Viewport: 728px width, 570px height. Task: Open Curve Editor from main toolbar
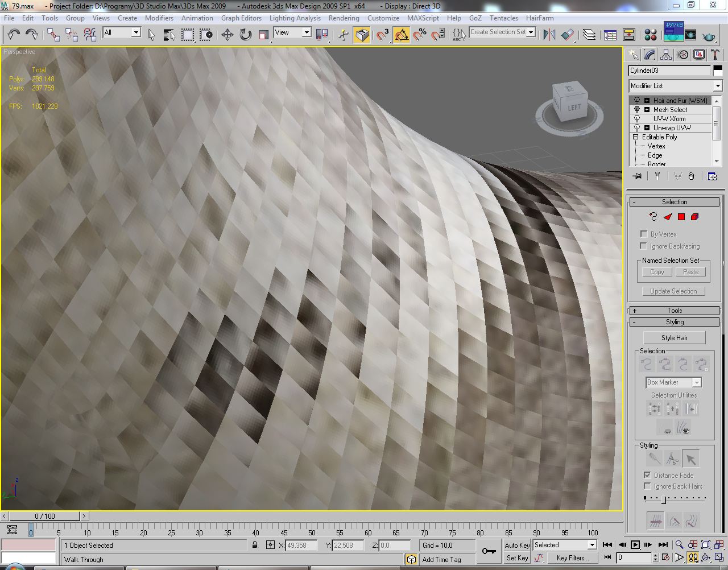point(610,35)
